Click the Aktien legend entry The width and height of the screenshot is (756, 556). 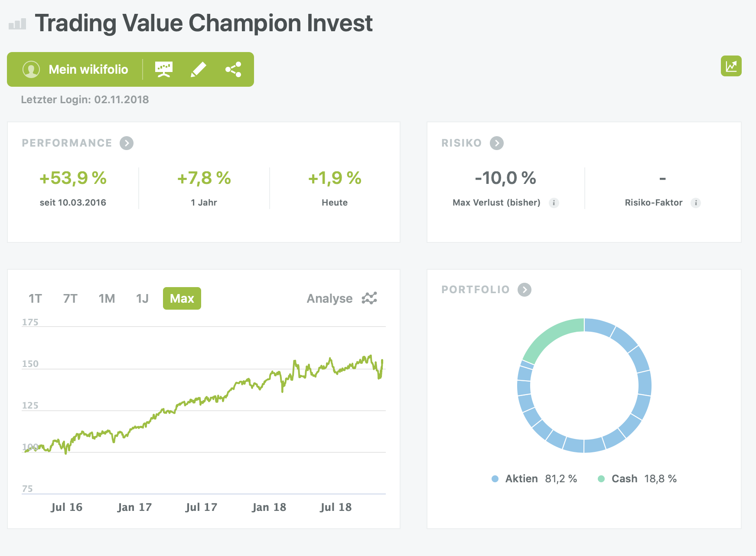coord(521,479)
